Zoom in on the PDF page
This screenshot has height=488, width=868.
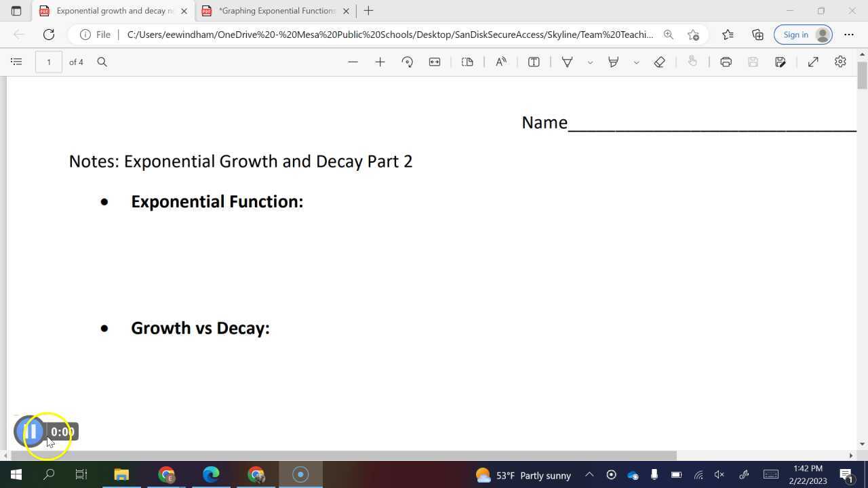380,62
